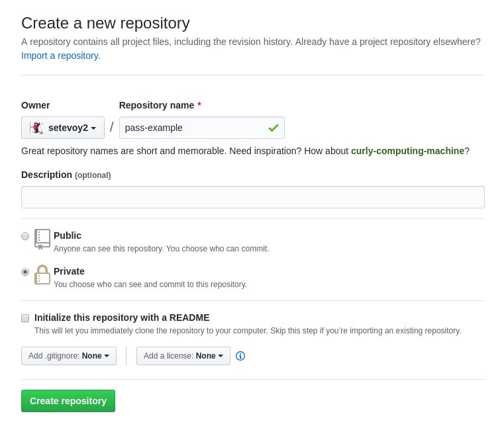Focus the Repository name input field
504x432 pixels.
(x=202, y=128)
